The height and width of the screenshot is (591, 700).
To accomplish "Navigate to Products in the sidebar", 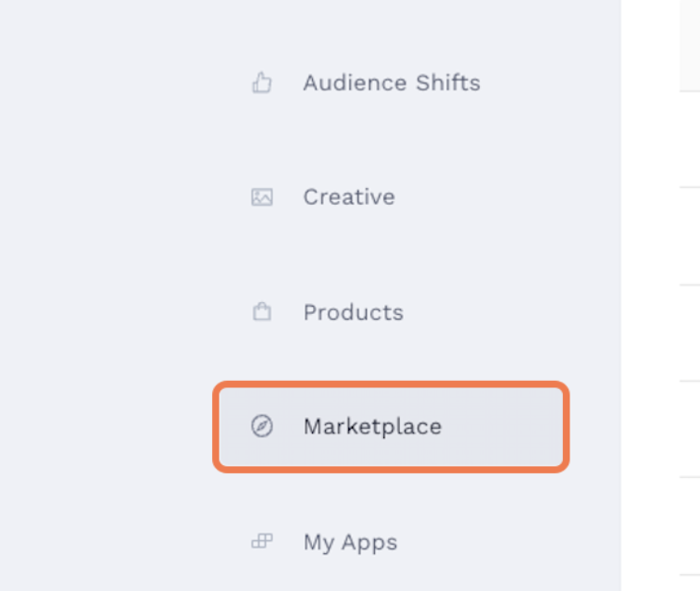I will pos(353,312).
